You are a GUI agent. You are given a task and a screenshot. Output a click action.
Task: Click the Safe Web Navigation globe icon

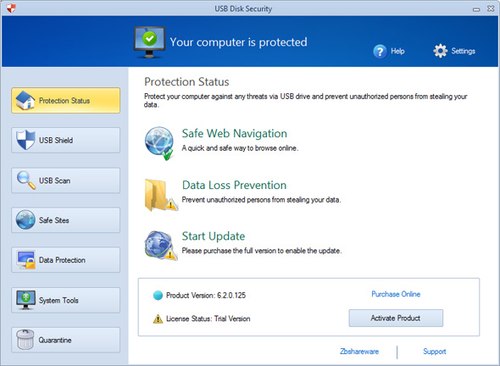(x=160, y=143)
